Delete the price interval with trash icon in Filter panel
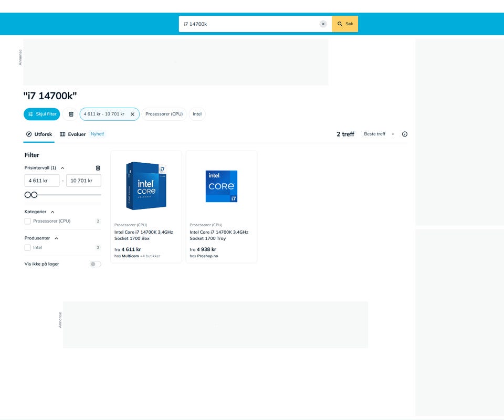The image size is (504, 420). tap(98, 168)
